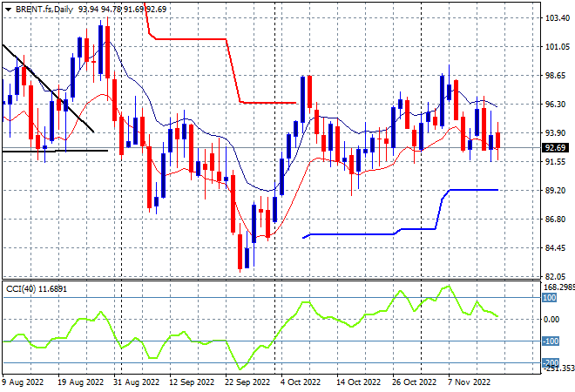Open the BRENT.fs chart dropdown triangle
Screen dimensions: 575x392
8,10
